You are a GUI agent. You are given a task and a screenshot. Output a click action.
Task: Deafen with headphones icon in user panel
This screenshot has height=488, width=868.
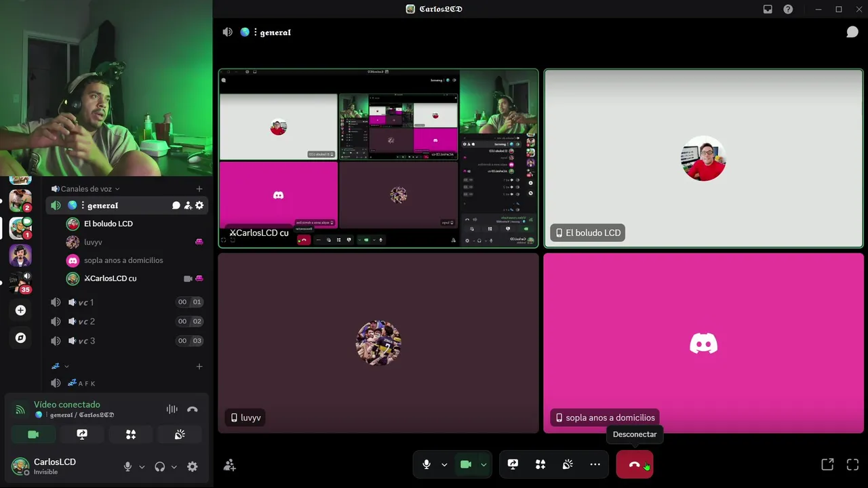[x=159, y=466]
